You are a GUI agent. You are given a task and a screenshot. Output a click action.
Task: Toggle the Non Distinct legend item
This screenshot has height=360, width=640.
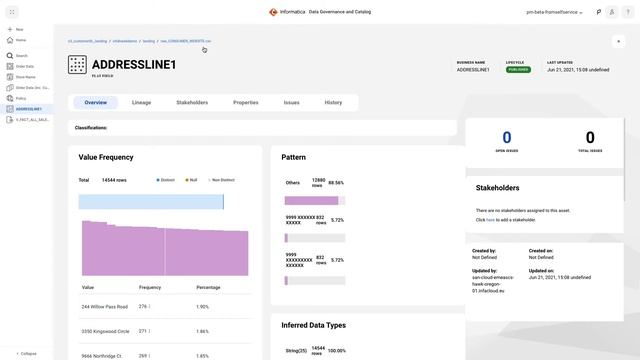[222, 180]
